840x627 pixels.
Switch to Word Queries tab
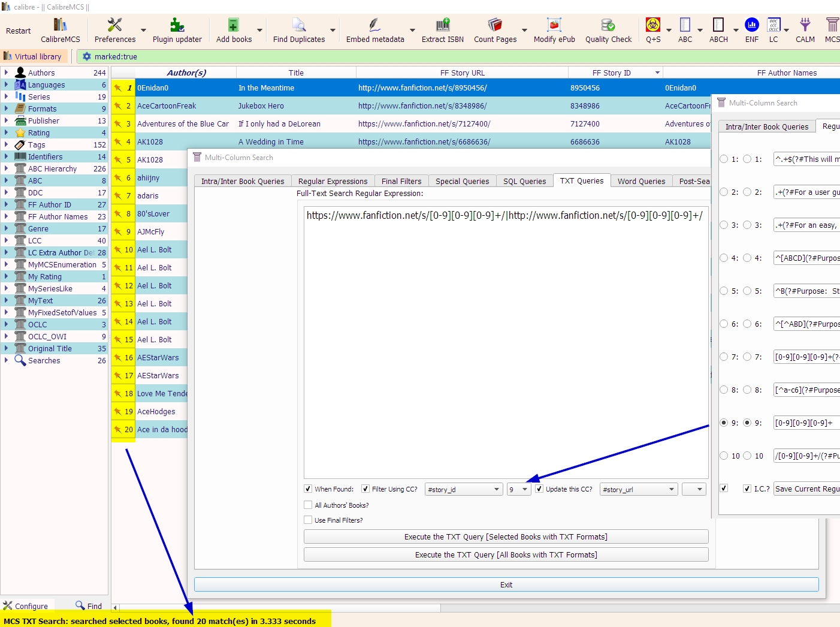(x=641, y=181)
